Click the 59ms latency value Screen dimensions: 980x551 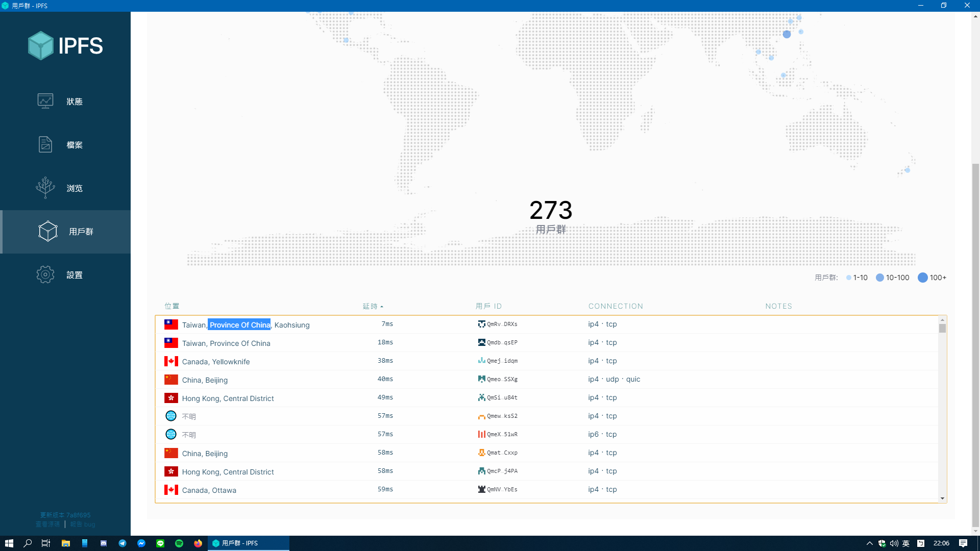pyautogui.click(x=385, y=489)
